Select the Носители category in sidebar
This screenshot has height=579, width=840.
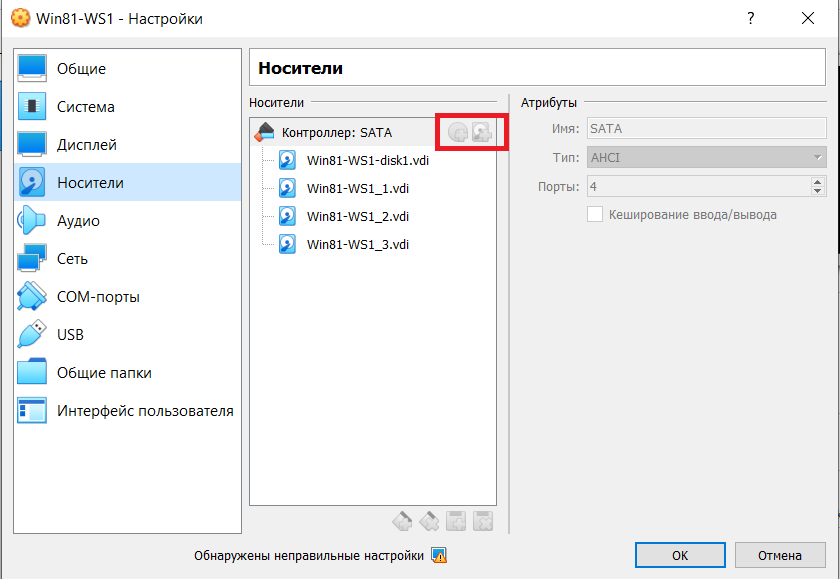click(x=128, y=183)
